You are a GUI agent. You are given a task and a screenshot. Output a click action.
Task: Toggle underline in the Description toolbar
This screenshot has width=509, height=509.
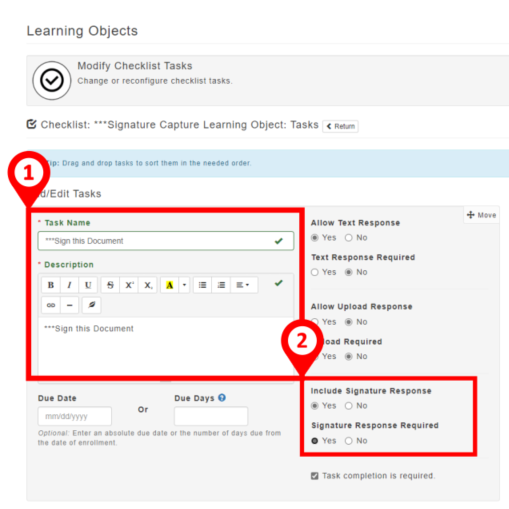click(x=88, y=285)
